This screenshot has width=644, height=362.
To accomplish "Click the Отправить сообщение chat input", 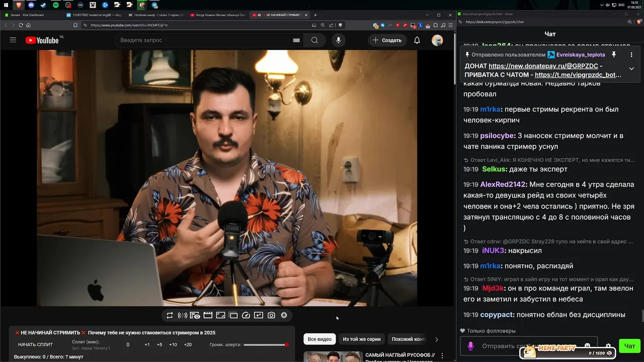I will 528,346.
